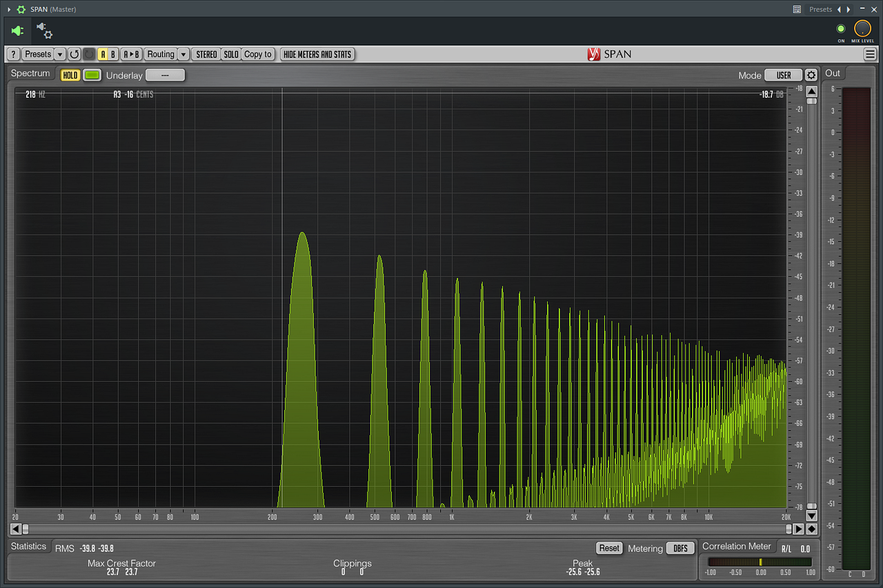Click the plugin power plug icon
883x588 pixels.
point(17,30)
